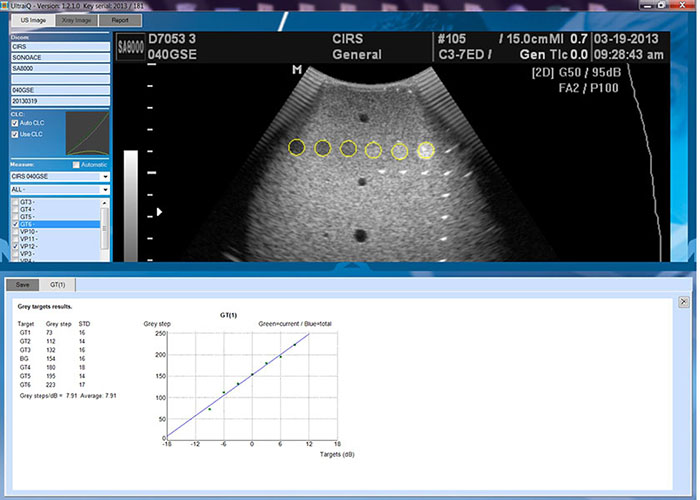Click the CLC curve graph preview
Viewport: 700px width, 500px height.
(x=87, y=133)
